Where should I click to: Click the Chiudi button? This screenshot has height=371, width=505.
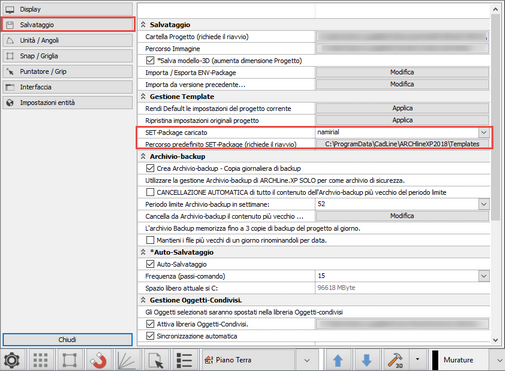(x=68, y=339)
